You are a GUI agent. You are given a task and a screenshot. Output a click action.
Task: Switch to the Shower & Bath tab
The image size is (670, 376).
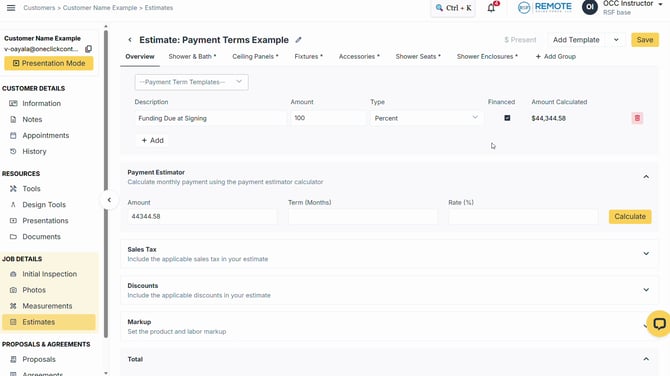point(192,56)
